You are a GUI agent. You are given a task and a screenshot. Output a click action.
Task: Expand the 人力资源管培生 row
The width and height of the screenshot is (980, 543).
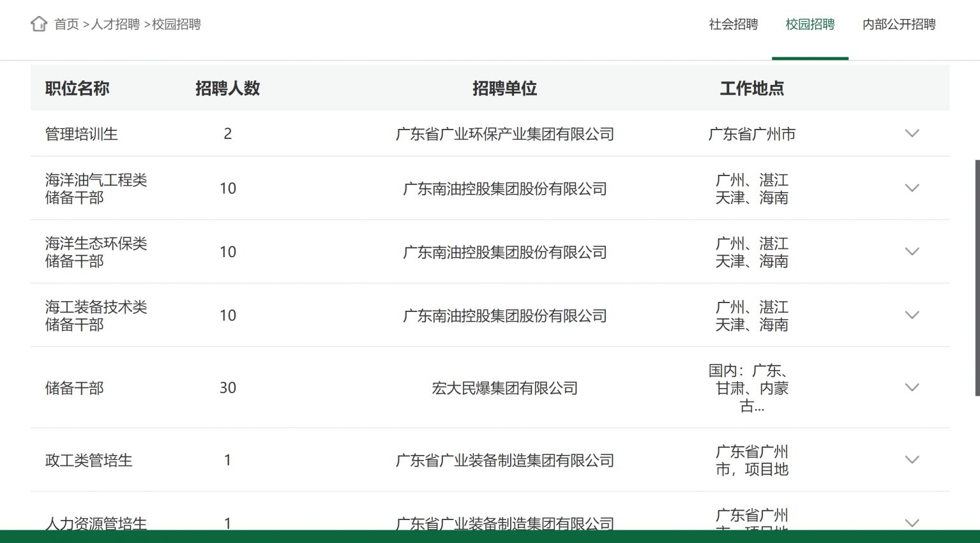912,521
